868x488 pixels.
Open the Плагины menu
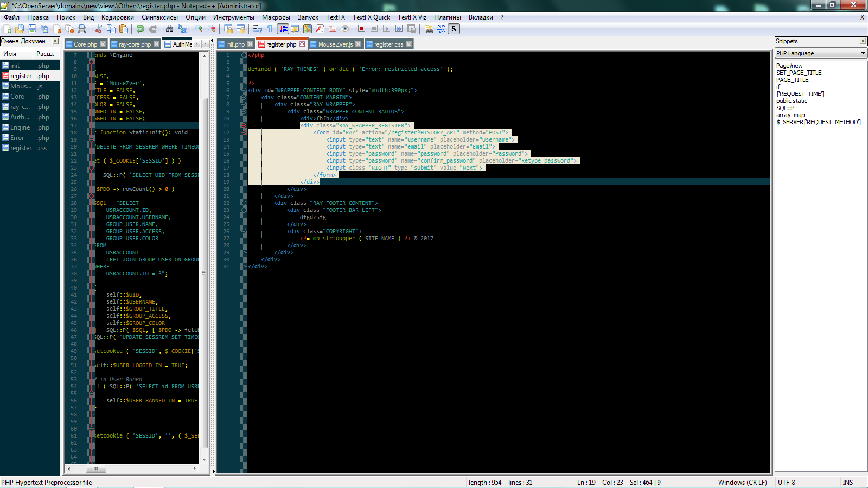tap(448, 17)
